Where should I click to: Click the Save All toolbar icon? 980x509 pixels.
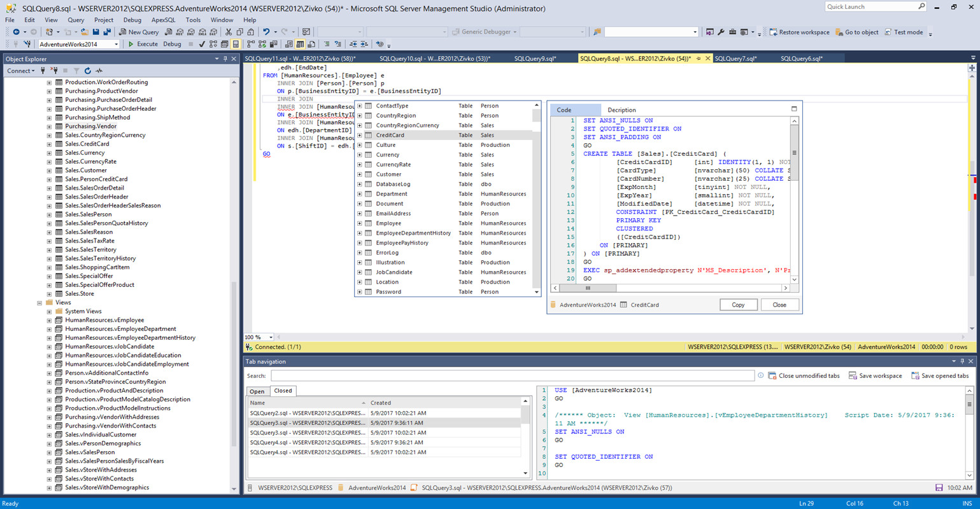(107, 32)
